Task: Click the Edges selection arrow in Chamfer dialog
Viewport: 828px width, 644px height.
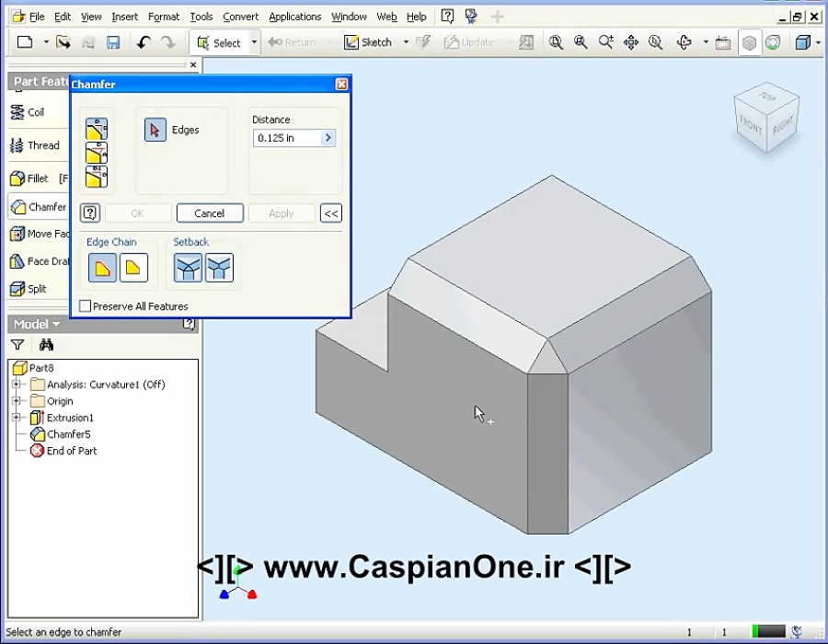Action: click(155, 129)
